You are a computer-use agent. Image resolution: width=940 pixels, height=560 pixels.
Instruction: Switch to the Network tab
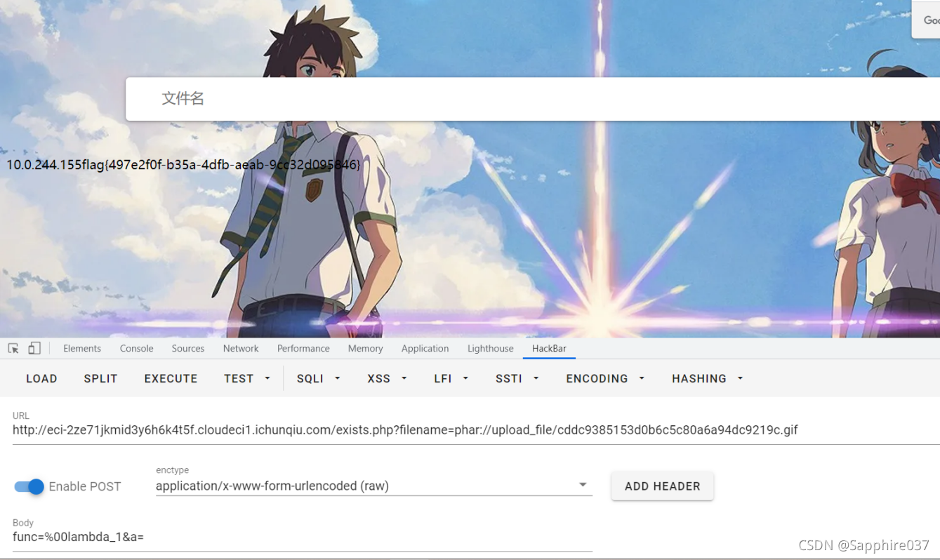[x=241, y=349]
